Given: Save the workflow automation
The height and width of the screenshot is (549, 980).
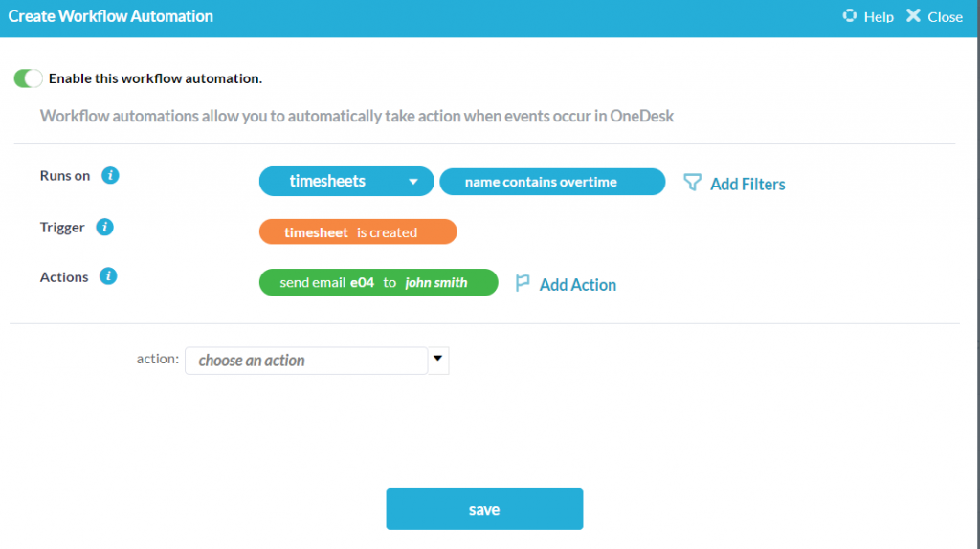Looking at the screenshot, I should (x=484, y=509).
